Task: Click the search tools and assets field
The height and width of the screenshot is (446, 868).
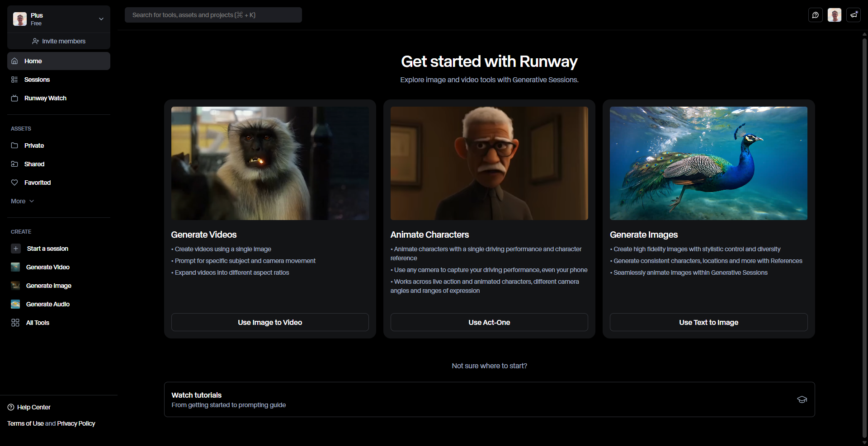Action: pyautogui.click(x=213, y=15)
